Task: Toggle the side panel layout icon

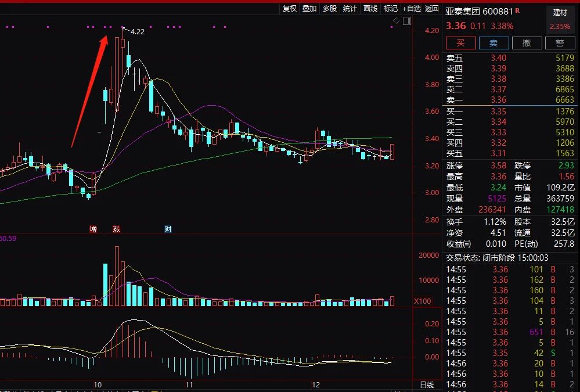Action: (x=406, y=21)
